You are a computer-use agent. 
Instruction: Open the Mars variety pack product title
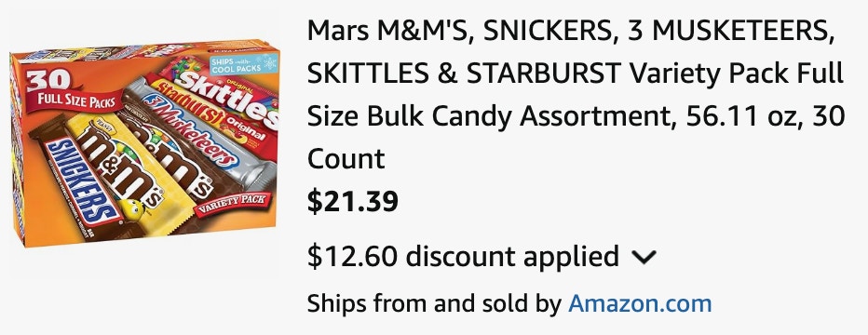pos(576,95)
